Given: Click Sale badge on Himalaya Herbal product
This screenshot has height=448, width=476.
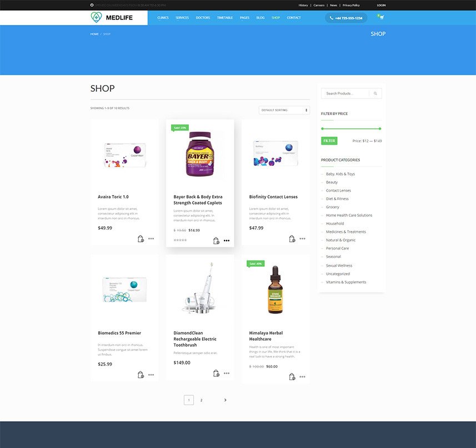Looking at the screenshot, I should click(255, 263).
